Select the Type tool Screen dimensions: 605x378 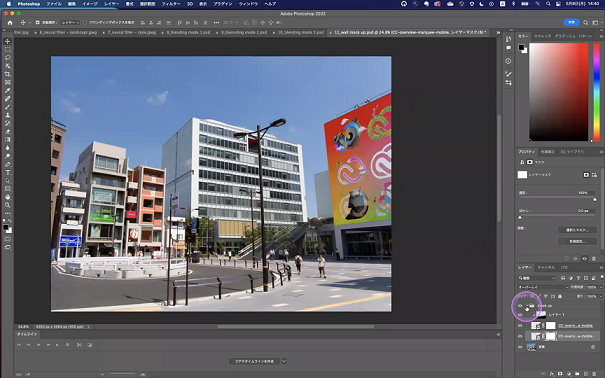coord(8,172)
